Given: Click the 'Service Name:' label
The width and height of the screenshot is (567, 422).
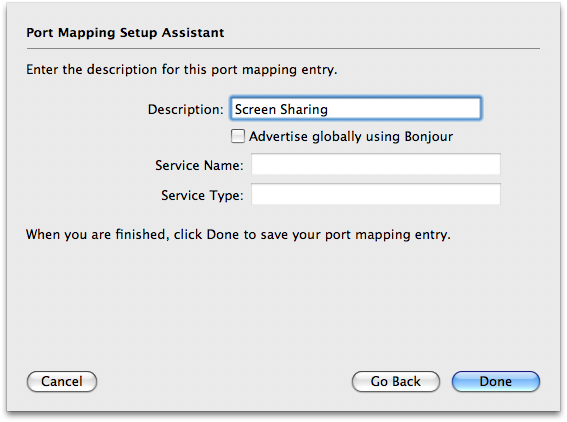Looking at the screenshot, I should pos(199,166).
